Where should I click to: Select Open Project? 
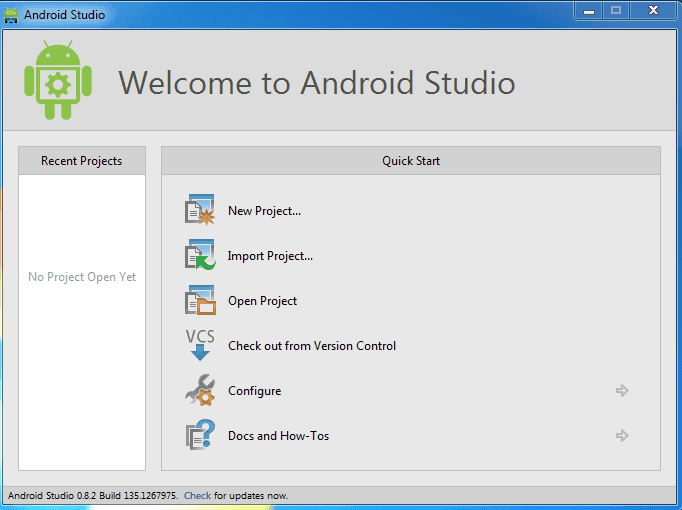262,301
